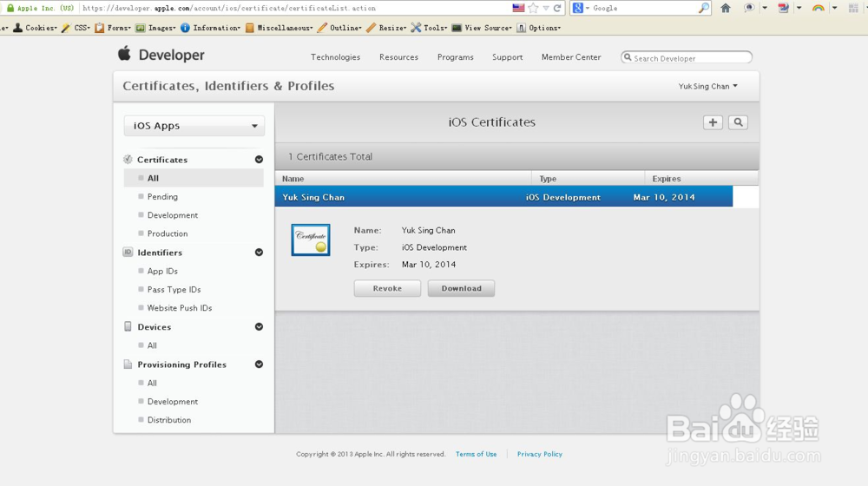The height and width of the screenshot is (486, 868).
Task: Open the Miscellaneous web developer menu
Action: [279, 28]
